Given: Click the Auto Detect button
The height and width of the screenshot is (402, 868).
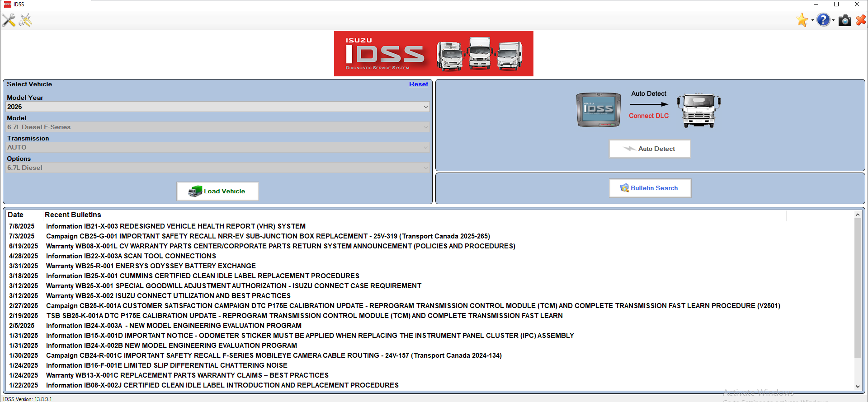Looking at the screenshot, I should pos(650,149).
